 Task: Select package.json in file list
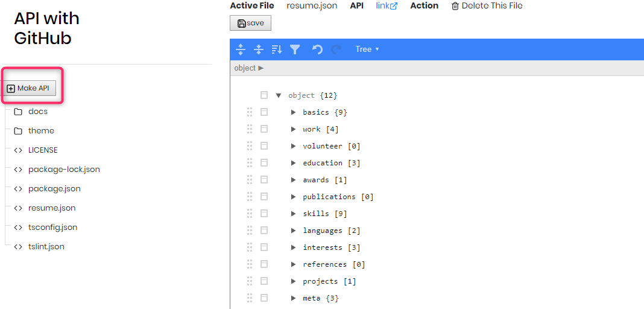[x=54, y=189]
